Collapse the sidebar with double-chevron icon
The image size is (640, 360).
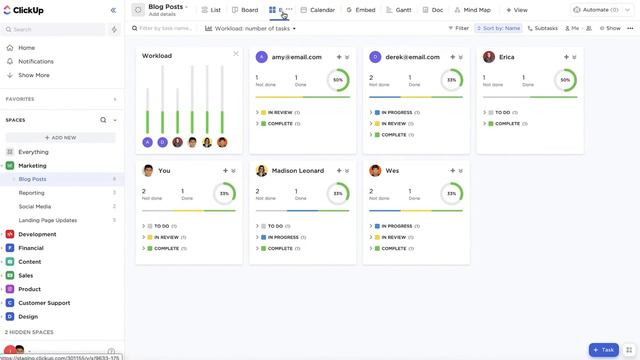pyautogui.click(x=113, y=10)
